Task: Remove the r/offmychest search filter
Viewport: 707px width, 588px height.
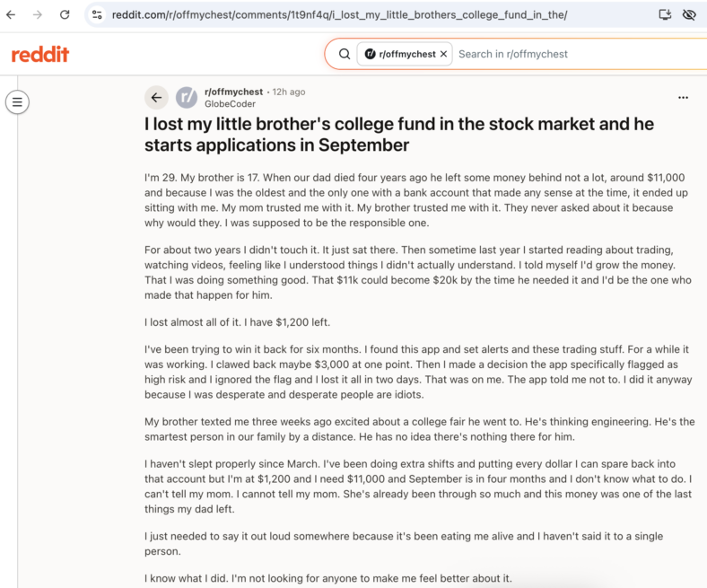Action: (x=444, y=54)
